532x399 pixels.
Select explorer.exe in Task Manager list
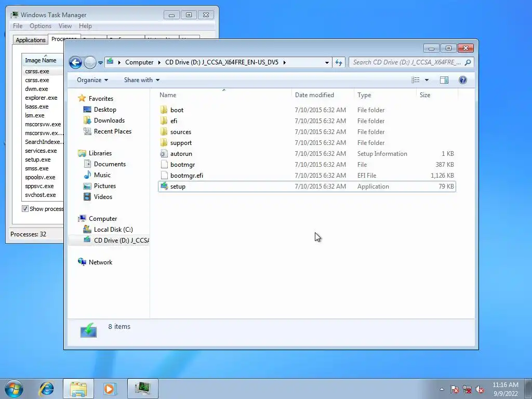tap(41, 98)
